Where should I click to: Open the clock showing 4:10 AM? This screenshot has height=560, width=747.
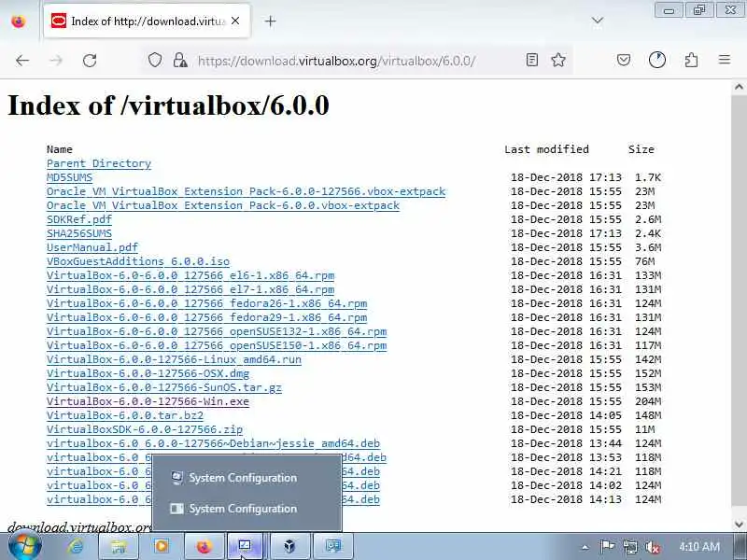[x=699, y=546]
